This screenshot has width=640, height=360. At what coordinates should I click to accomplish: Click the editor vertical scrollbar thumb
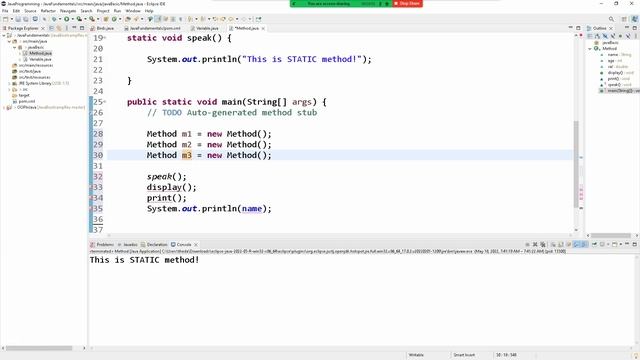576,164
